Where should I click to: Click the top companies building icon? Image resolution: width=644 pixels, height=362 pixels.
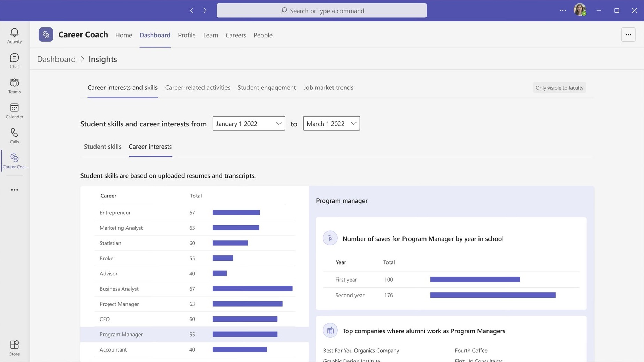click(x=330, y=330)
